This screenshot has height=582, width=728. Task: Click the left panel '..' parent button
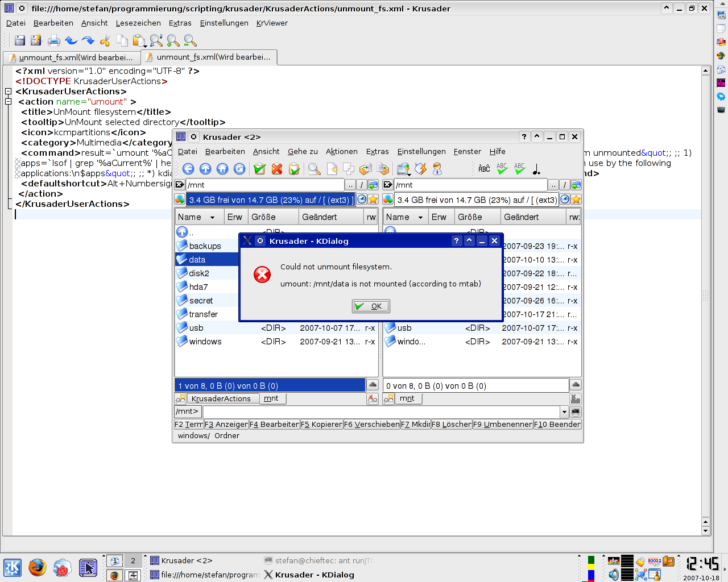point(350,185)
